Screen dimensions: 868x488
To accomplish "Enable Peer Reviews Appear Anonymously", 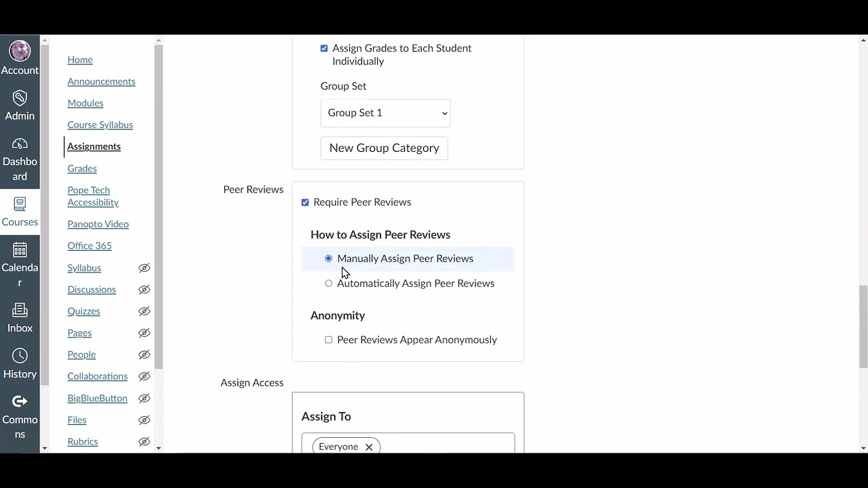I will pos(329,340).
